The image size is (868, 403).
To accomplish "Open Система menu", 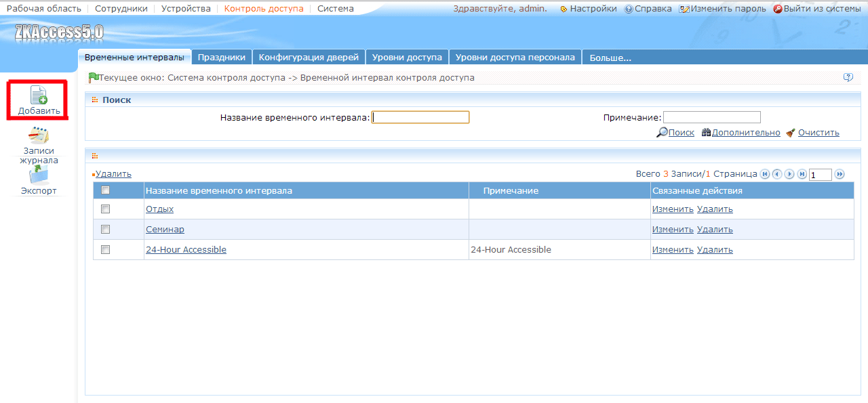I will click(336, 9).
